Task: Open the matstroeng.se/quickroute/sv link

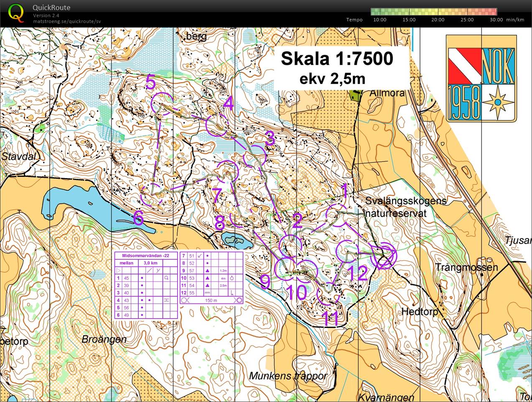Action: (x=67, y=21)
